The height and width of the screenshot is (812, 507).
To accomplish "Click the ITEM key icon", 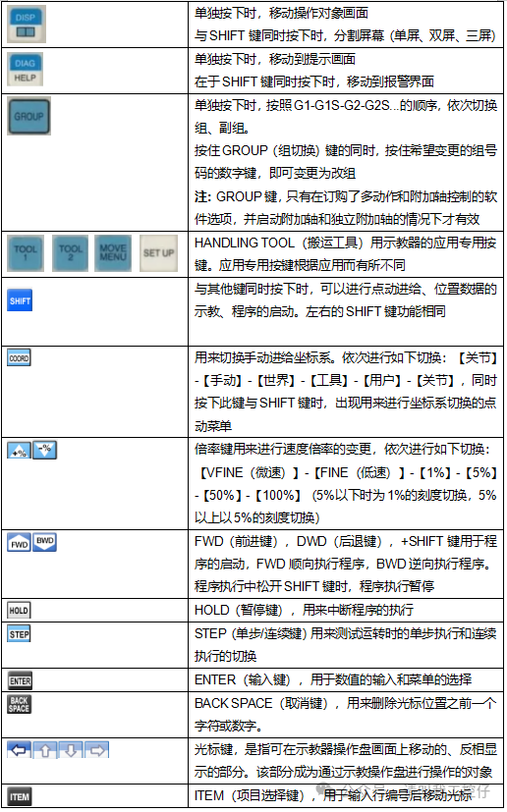I will 20,796.
